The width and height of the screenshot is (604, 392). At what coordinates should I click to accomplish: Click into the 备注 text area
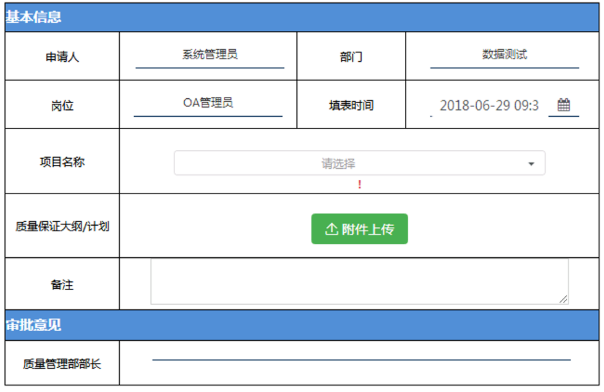point(359,281)
